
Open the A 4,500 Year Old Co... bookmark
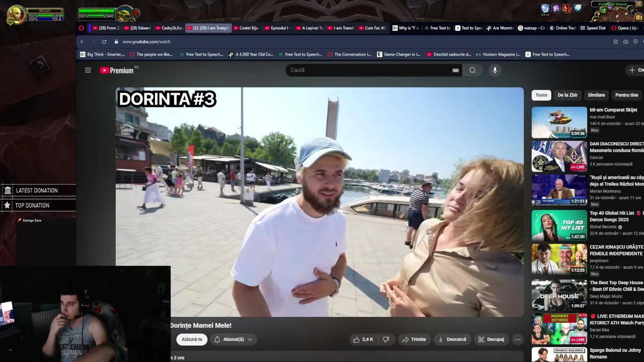[251, 54]
